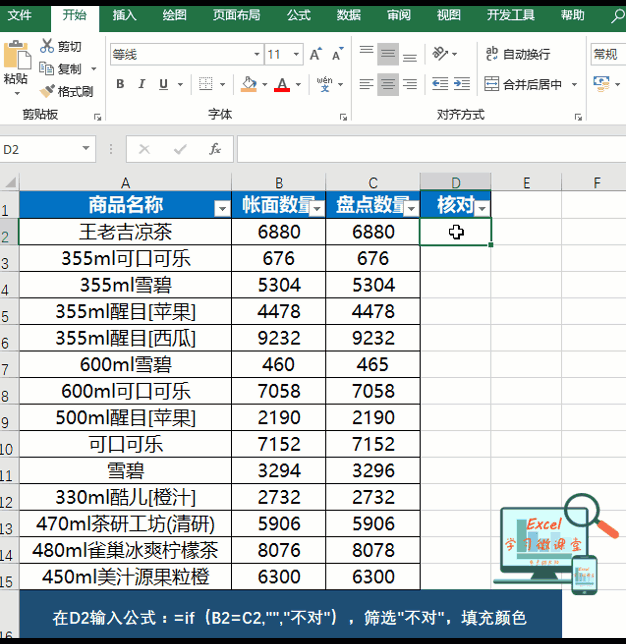Increase font size with large A icon
Image resolution: width=626 pixels, height=644 pixels.
click(315, 54)
